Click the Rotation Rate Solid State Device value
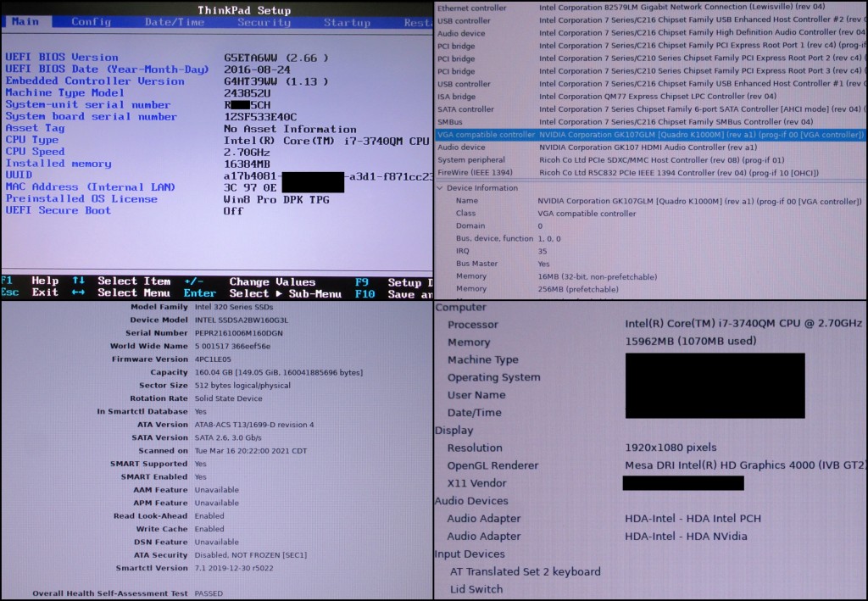This screenshot has height=601, width=868. 228,398
